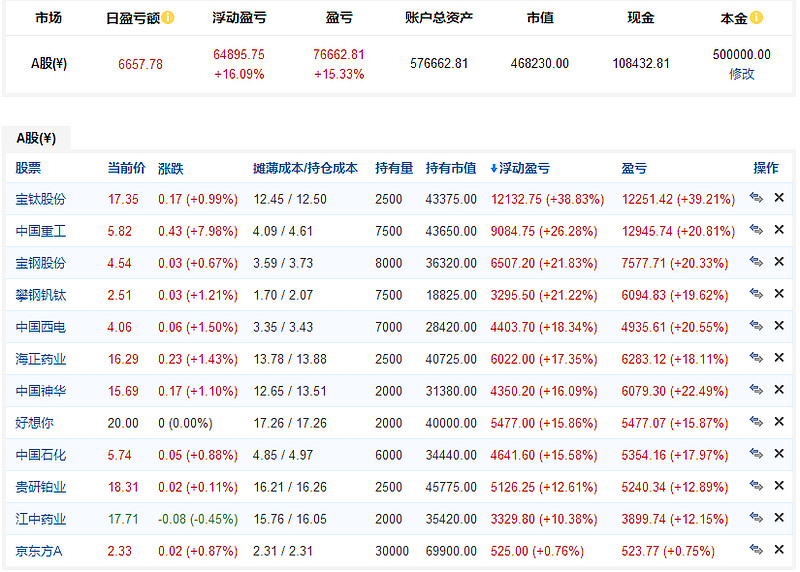This screenshot has width=800, height=572.
Task: Click the info icon beside 日盈亏额
Action: coord(168,18)
